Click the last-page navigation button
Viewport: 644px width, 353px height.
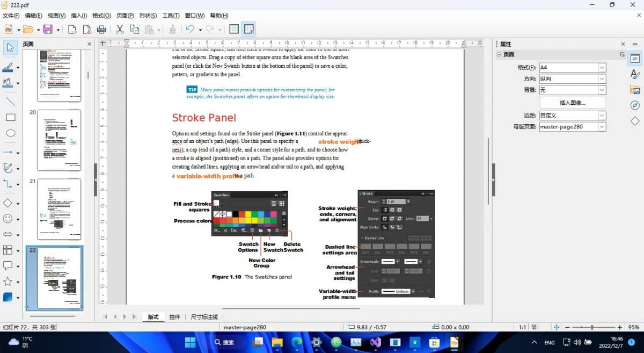(x=134, y=316)
